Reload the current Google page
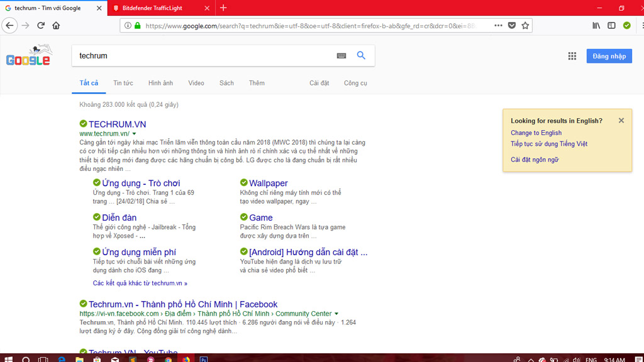Viewport: 644px width, 362px height. (41, 25)
